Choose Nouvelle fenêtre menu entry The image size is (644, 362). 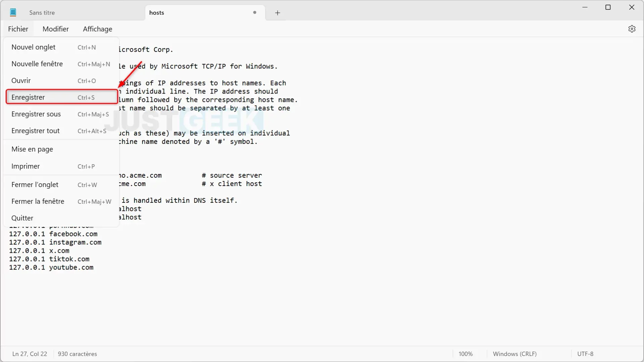[x=61, y=64]
